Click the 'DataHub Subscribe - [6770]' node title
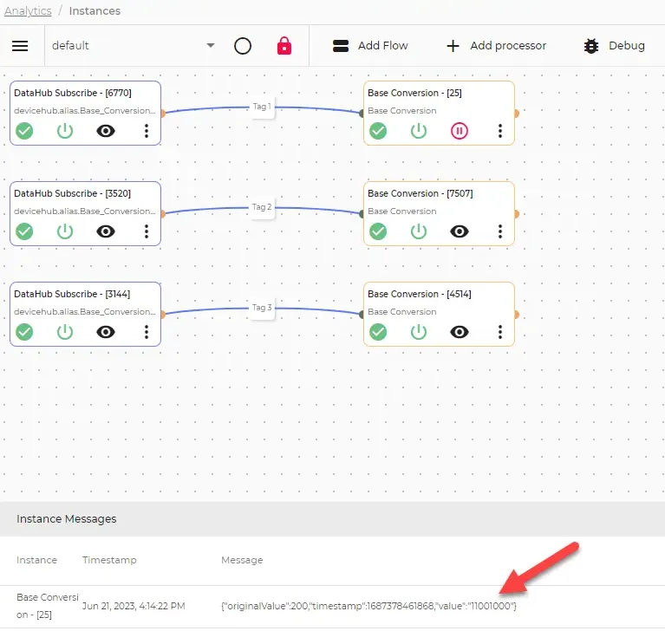Screen dimensions: 665x644 (x=73, y=93)
